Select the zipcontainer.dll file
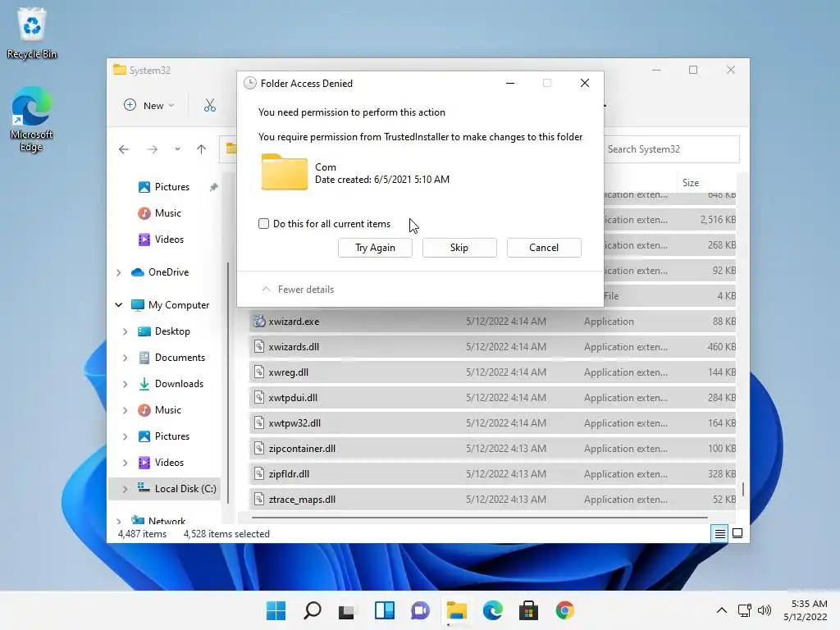This screenshot has height=630, width=840. (492, 449)
